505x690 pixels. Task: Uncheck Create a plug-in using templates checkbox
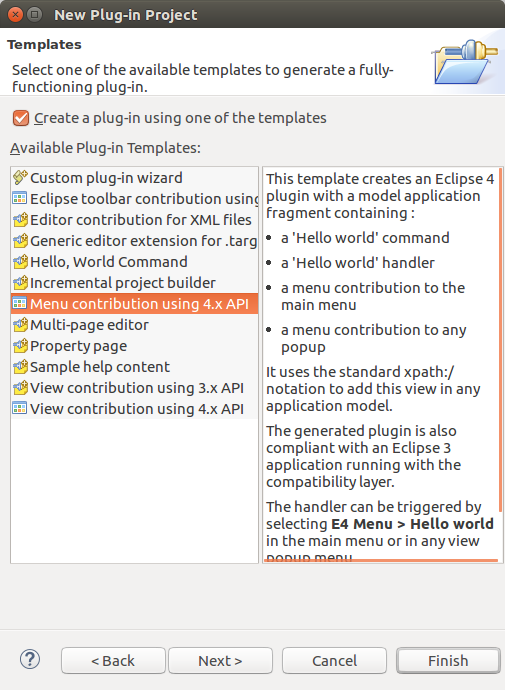click(x=21, y=118)
